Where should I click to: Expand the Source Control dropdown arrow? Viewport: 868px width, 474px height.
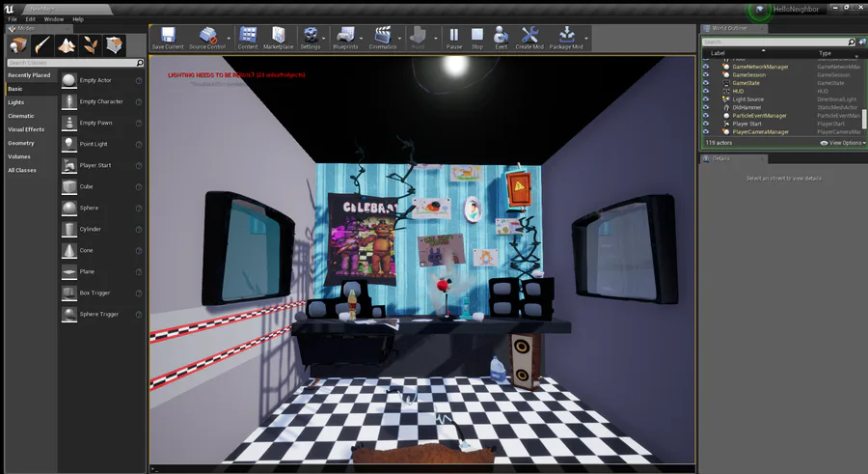click(229, 39)
